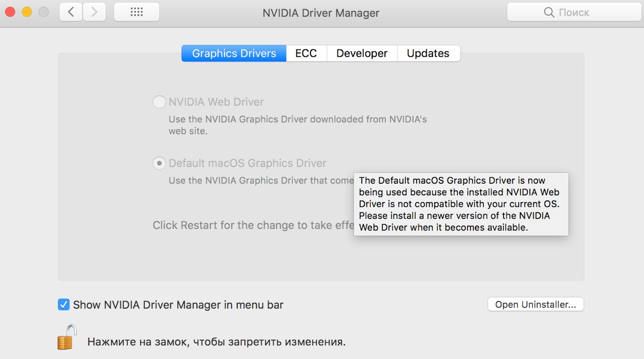Click the NVIDIA Web Driver description text

coord(297,125)
